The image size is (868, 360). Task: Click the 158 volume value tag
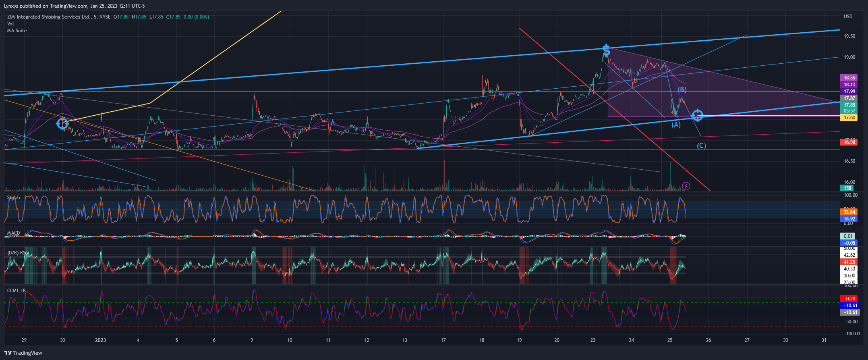tap(847, 188)
